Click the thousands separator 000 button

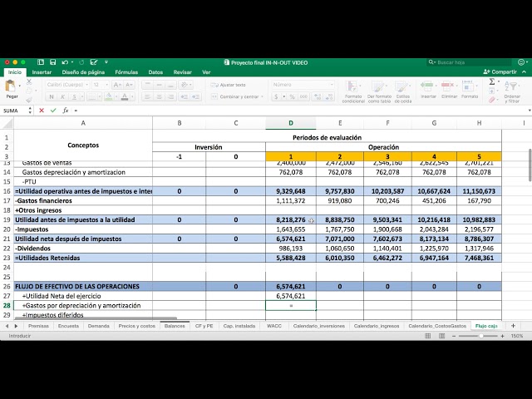click(303, 96)
